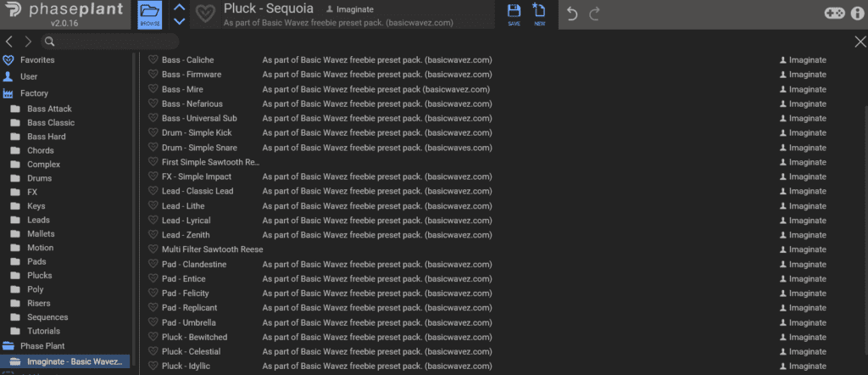This screenshot has height=375, width=868.
Task: Favorite current preset Pluck - Sequoia heart
Action: click(x=206, y=15)
